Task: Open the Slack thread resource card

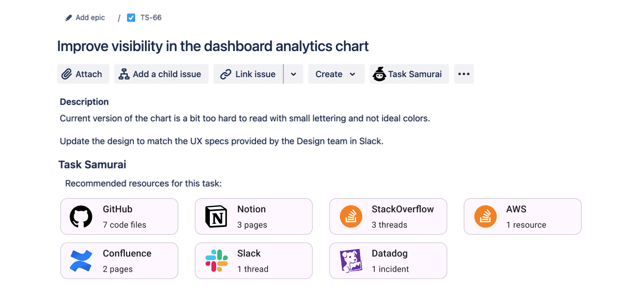Action: (x=253, y=260)
